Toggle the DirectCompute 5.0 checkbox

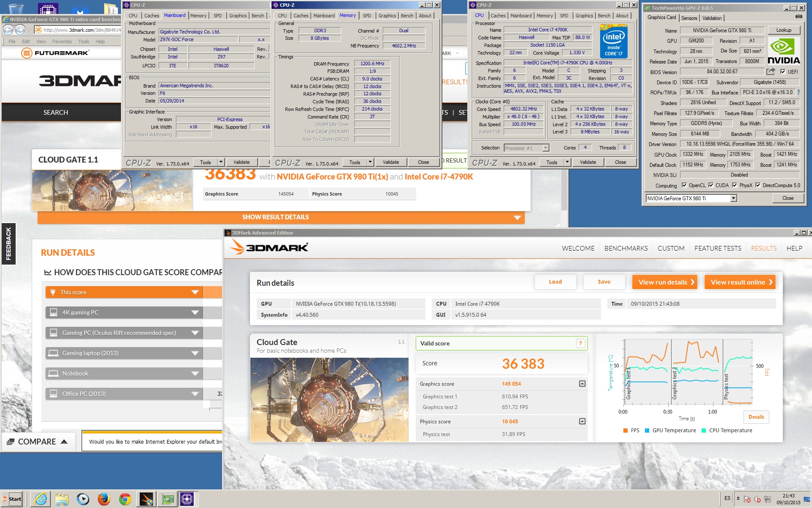point(758,185)
